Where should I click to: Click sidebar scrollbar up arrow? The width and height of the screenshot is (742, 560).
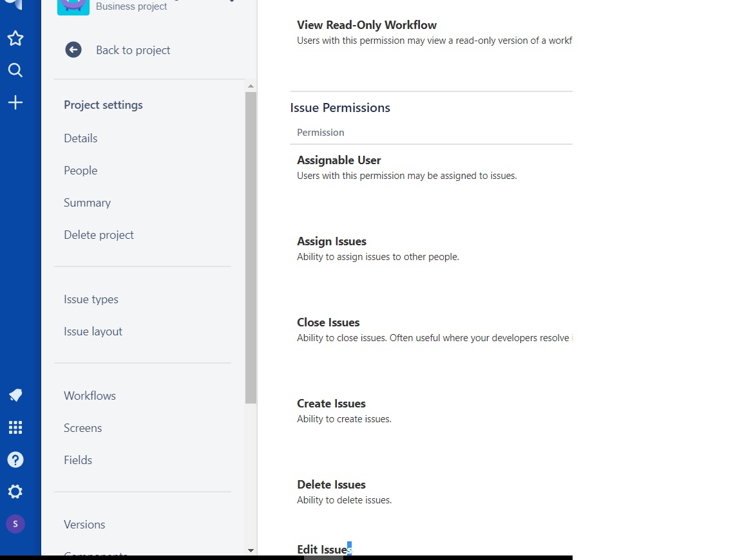coord(251,86)
